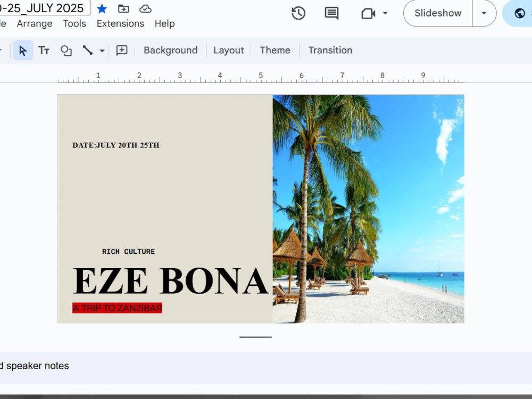Select the Text box tool
Image resolution: width=532 pixels, height=399 pixels.
[44, 50]
